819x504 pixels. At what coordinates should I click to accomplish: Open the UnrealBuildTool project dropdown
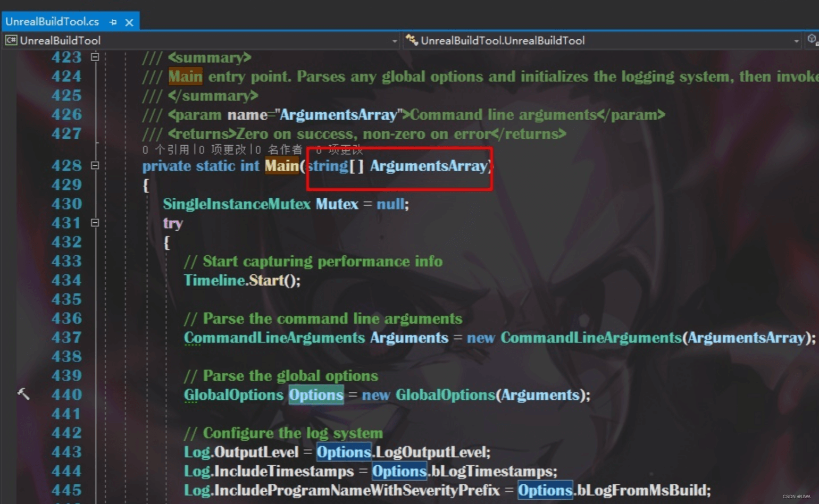pos(394,41)
